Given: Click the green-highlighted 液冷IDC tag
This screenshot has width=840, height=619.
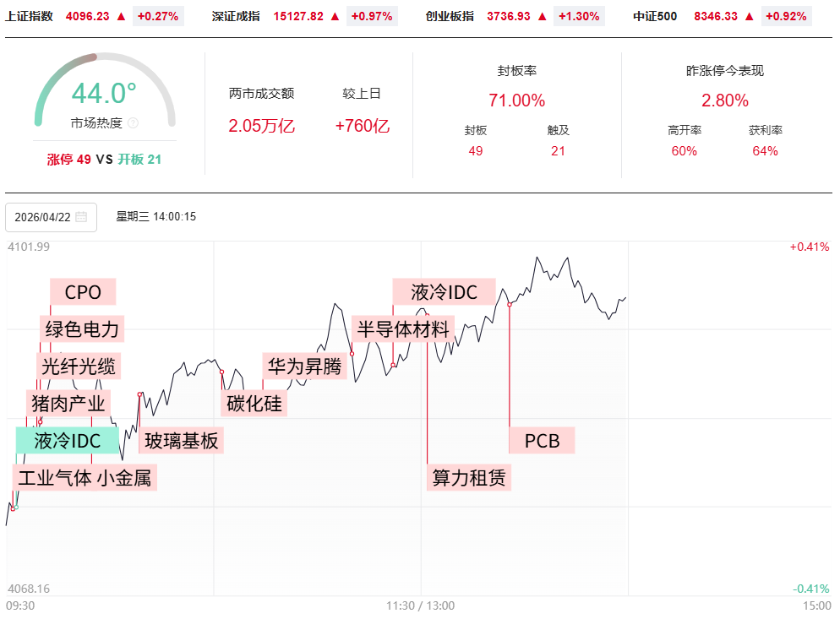Looking at the screenshot, I should click(68, 440).
